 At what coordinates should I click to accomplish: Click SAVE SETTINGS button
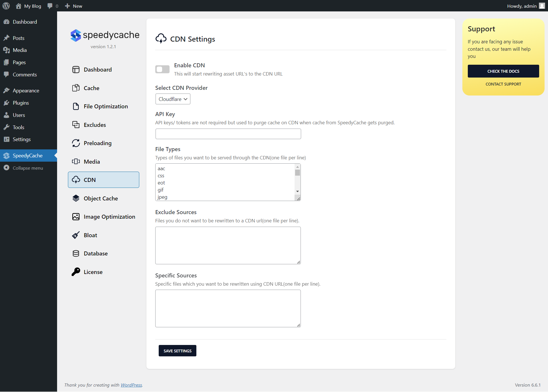coord(178,351)
